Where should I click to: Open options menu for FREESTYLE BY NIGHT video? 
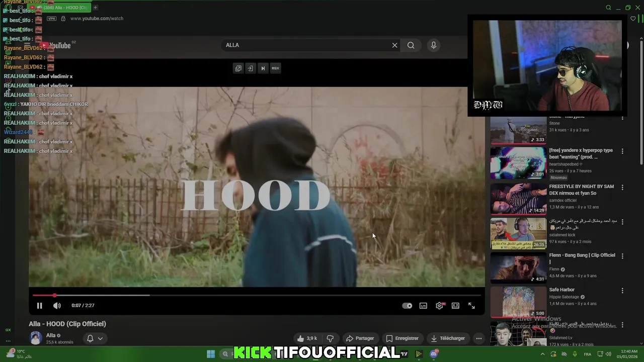[x=622, y=188]
